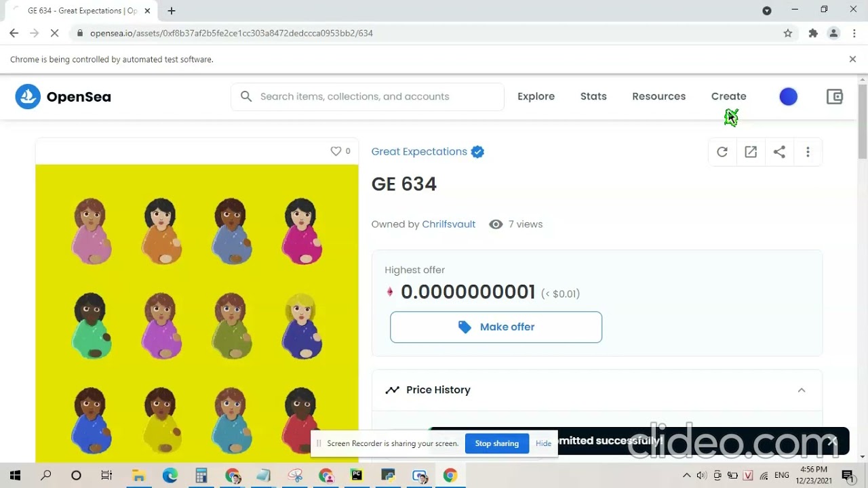The width and height of the screenshot is (868, 488).
Task: Open the three-dot more options menu
Action: click(x=808, y=152)
